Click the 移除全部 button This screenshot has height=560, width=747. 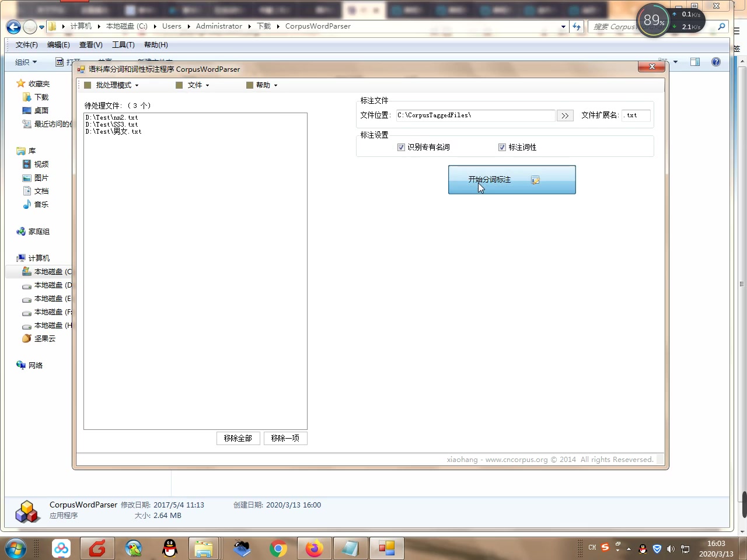[238, 438]
